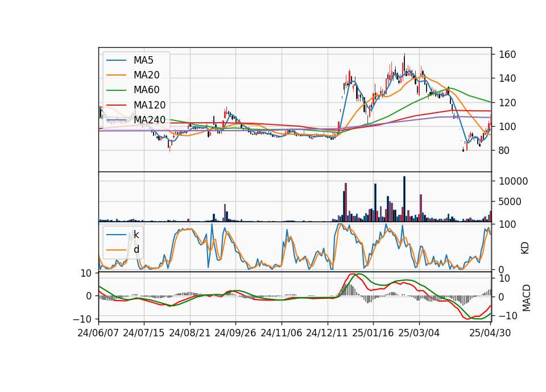Click the 24/06/07 date tick label
This screenshot has width=546, height=392.
coord(98,333)
